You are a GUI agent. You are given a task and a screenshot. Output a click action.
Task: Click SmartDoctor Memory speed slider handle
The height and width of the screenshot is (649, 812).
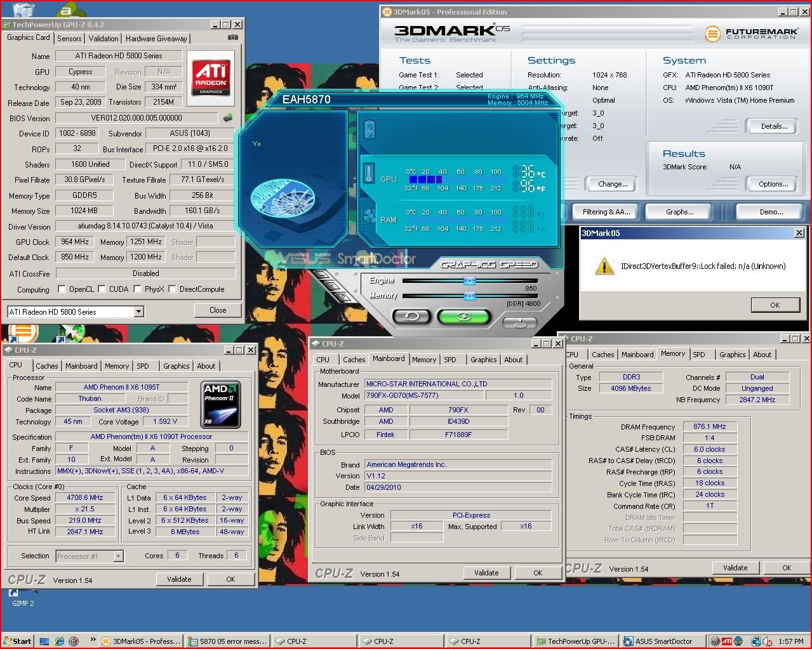coord(469,296)
